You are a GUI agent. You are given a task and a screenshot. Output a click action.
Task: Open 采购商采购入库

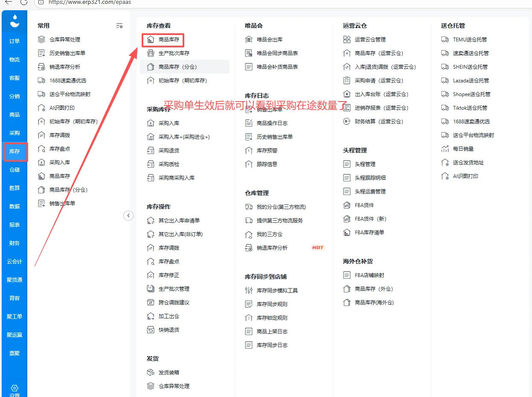(177, 178)
